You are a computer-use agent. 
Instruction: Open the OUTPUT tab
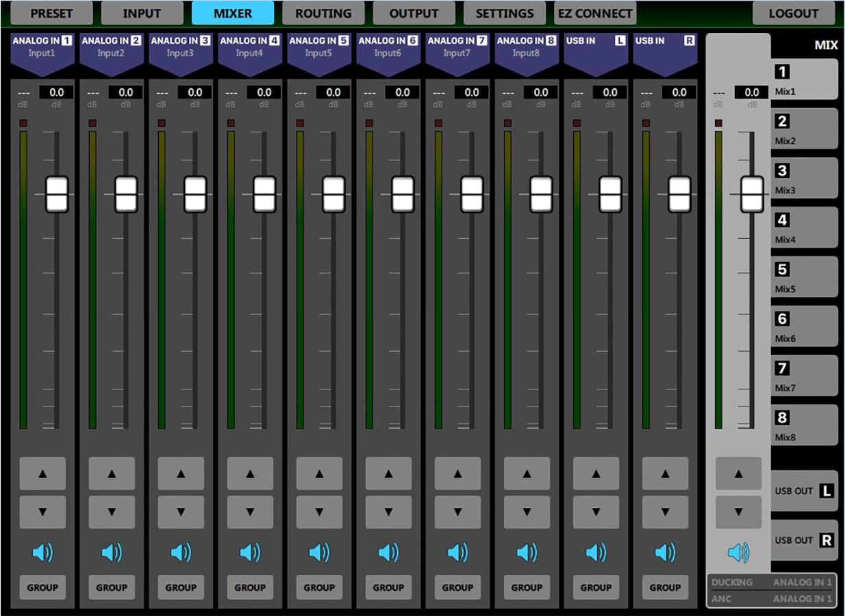pyautogui.click(x=414, y=13)
